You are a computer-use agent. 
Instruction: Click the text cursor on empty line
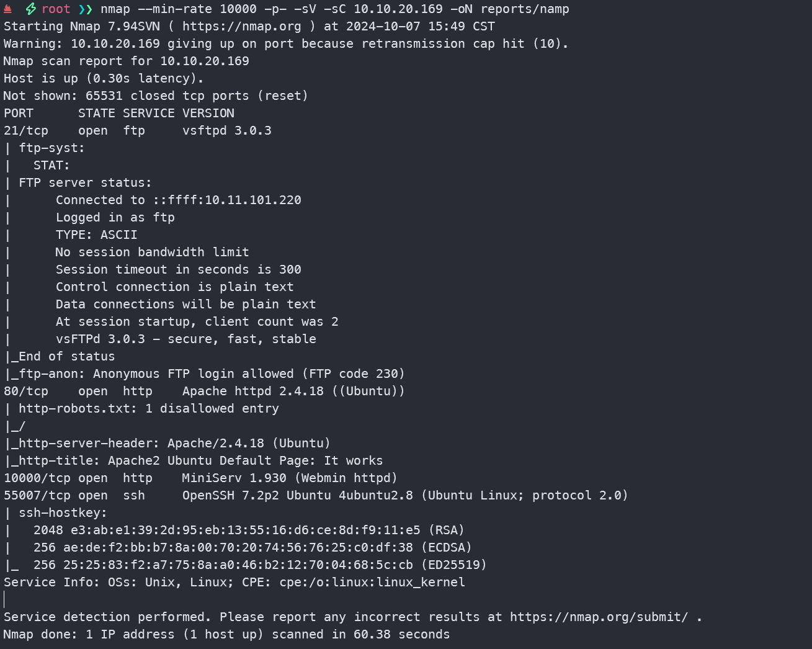(x=4, y=600)
